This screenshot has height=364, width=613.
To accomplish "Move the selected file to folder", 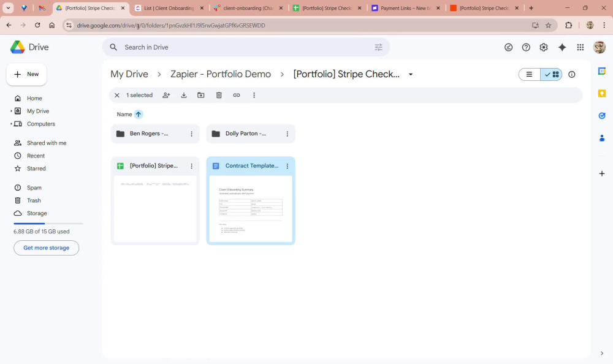I will [201, 95].
